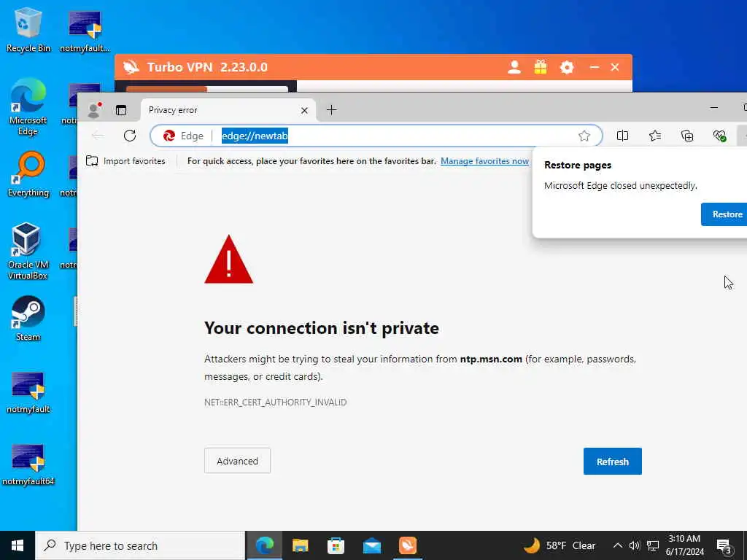Open Manage favorites now link
747x560 pixels.
[x=484, y=161]
